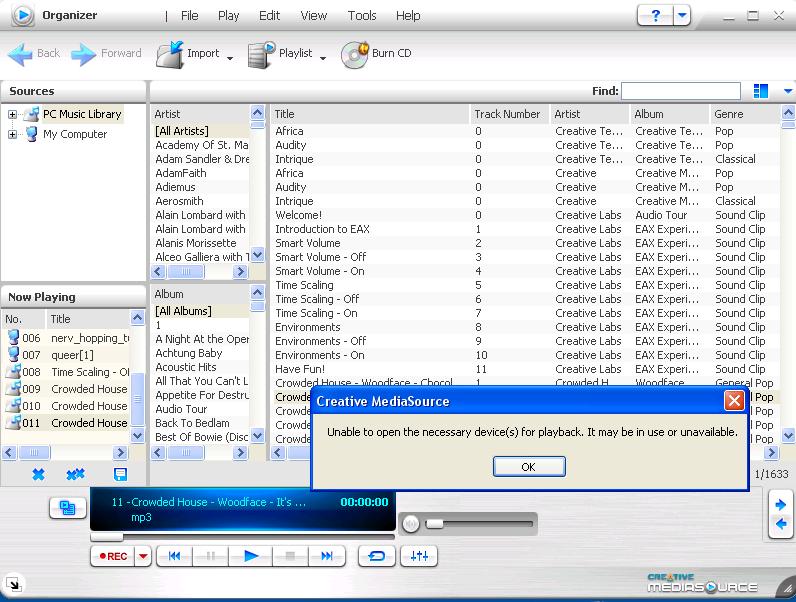
Task: Open the Tools menu
Action: [362, 16]
